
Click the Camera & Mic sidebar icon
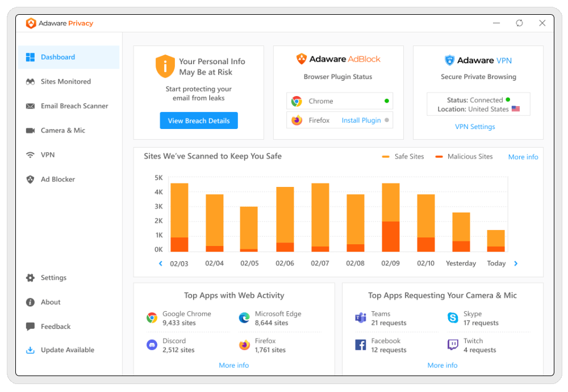(x=30, y=131)
